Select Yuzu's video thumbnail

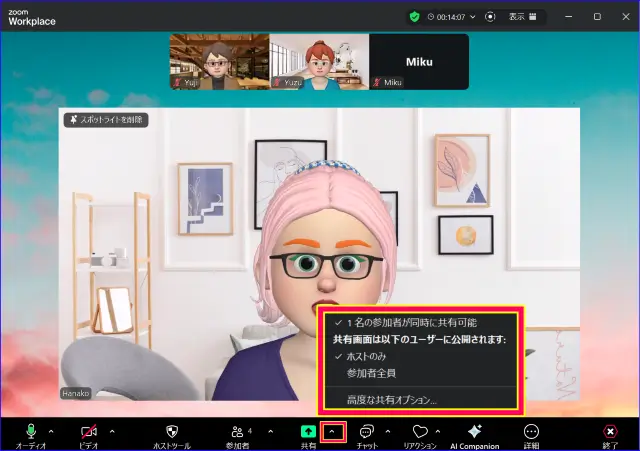[x=319, y=62]
